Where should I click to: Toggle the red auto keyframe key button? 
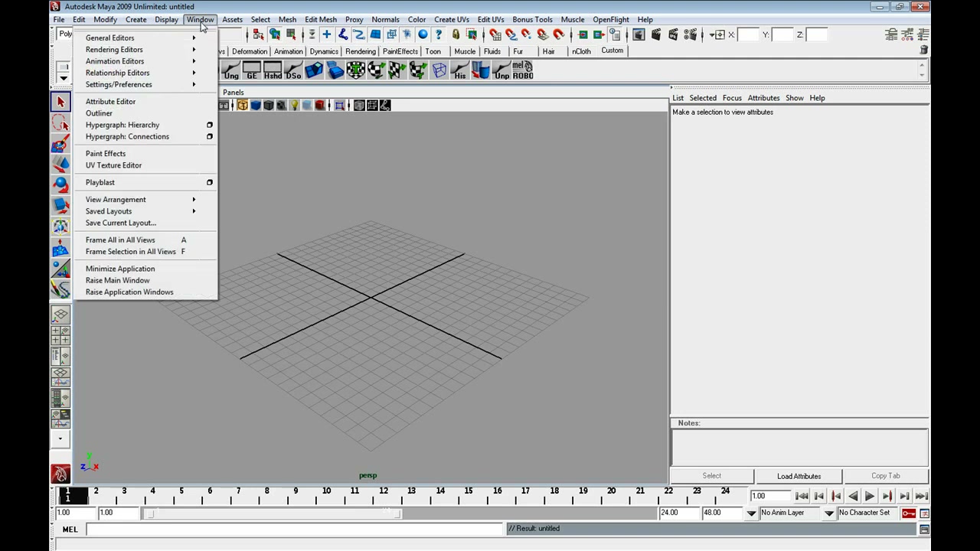(909, 513)
